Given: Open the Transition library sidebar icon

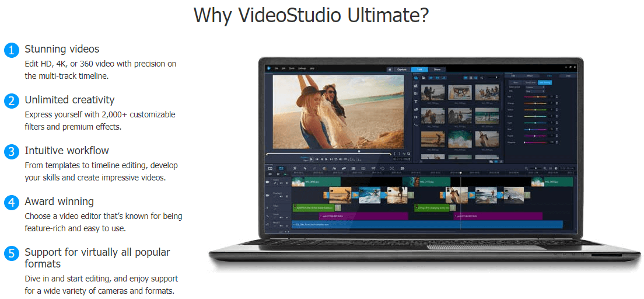Looking at the screenshot, I should point(416,93).
